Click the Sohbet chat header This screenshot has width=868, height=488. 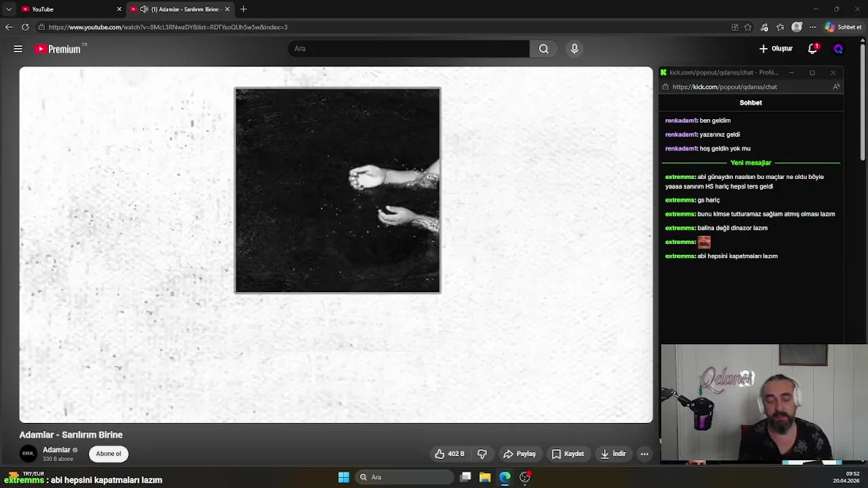pyautogui.click(x=751, y=102)
